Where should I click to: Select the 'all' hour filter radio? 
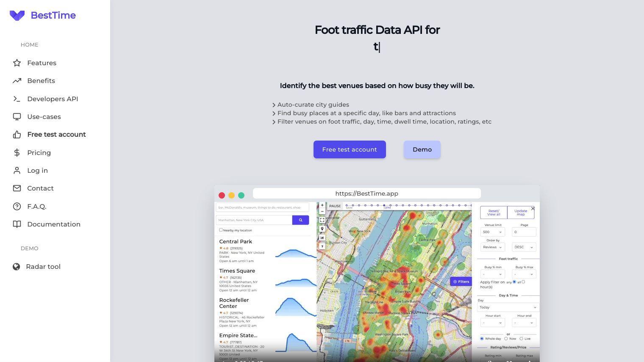[x=523, y=282]
